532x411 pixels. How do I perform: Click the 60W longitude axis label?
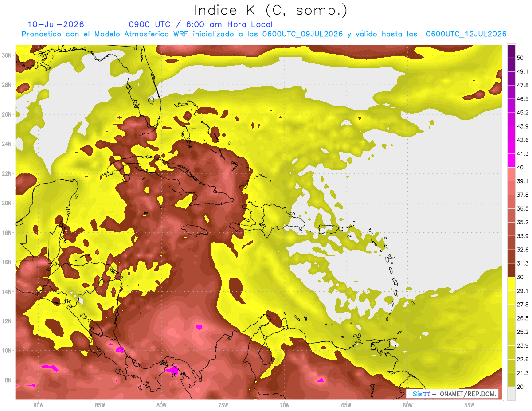pos(408,405)
